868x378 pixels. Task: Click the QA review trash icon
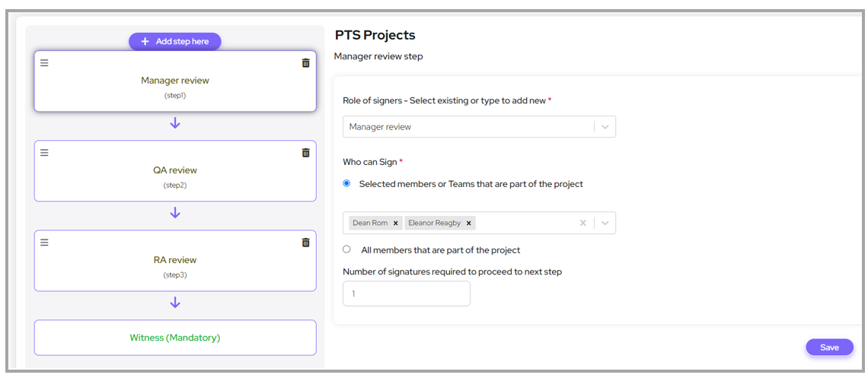coord(305,153)
